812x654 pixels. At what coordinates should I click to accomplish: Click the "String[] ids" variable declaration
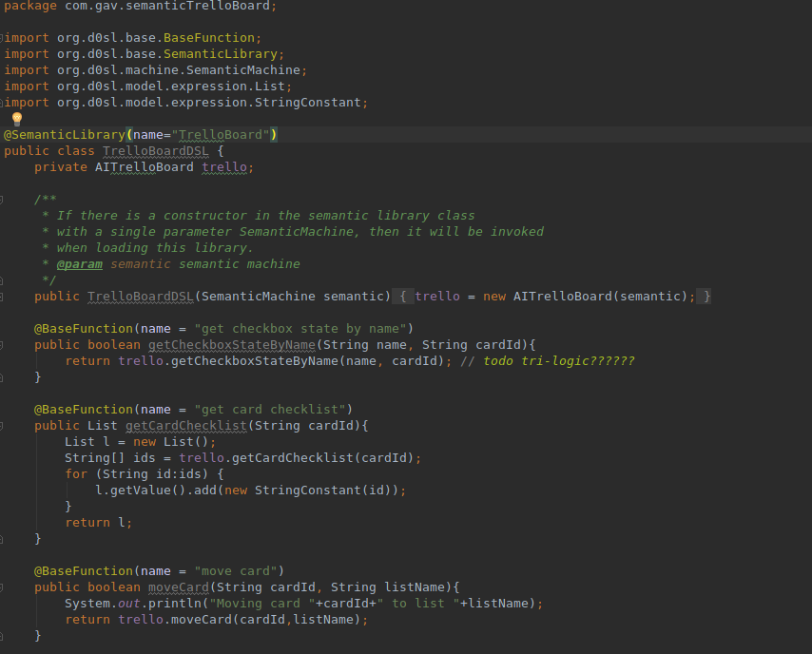(109, 458)
